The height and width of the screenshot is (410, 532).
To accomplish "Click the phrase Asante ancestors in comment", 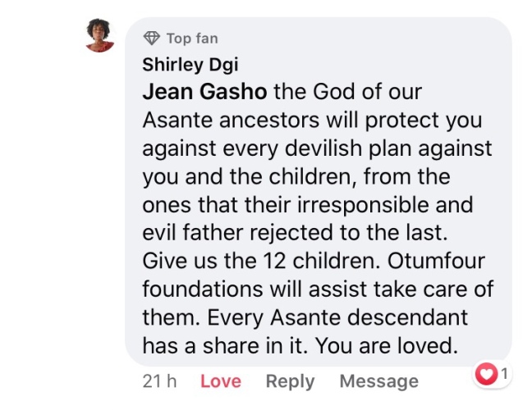I will click(x=231, y=120).
